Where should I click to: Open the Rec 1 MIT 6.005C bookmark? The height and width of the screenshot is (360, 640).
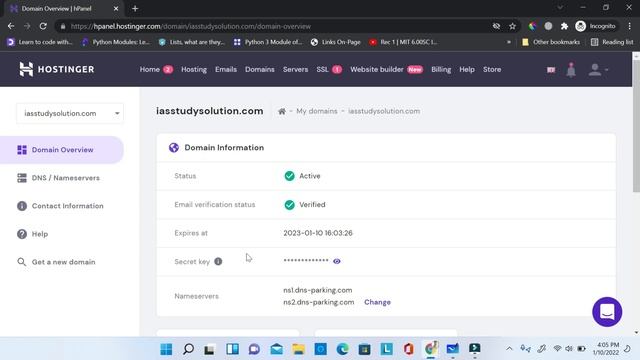(403, 42)
